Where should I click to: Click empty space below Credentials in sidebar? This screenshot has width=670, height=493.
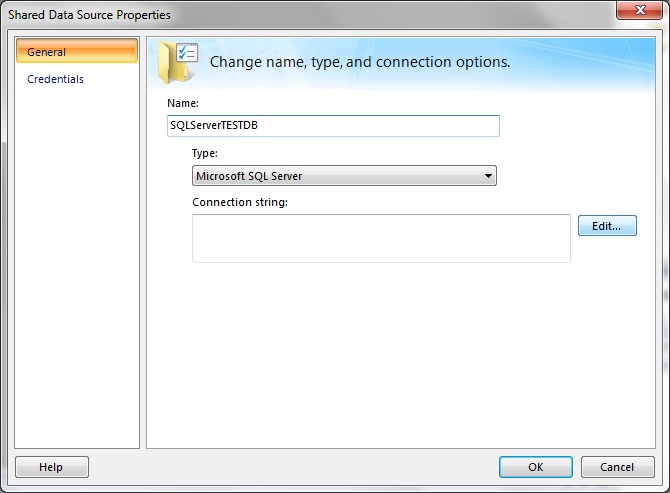click(x=77, y=265)
